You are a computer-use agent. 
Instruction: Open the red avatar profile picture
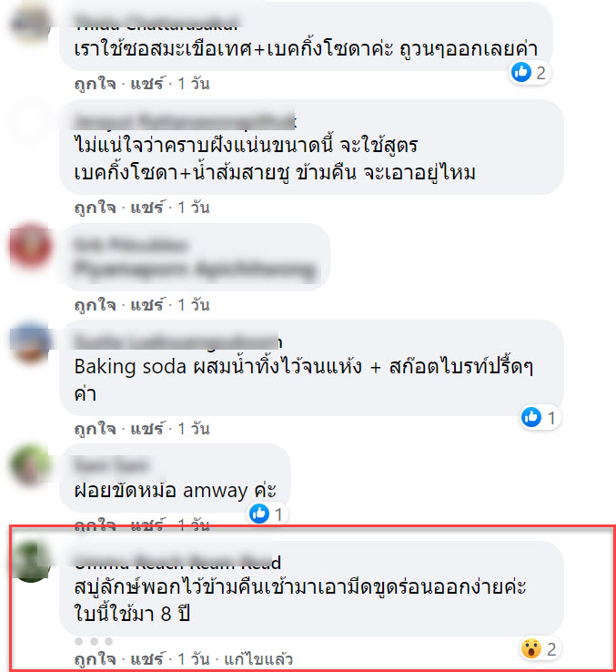tap(31, 247)
